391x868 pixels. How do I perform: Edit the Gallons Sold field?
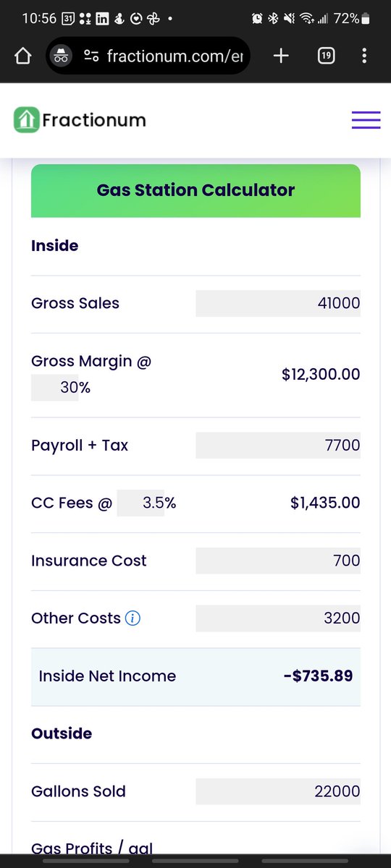278,791
